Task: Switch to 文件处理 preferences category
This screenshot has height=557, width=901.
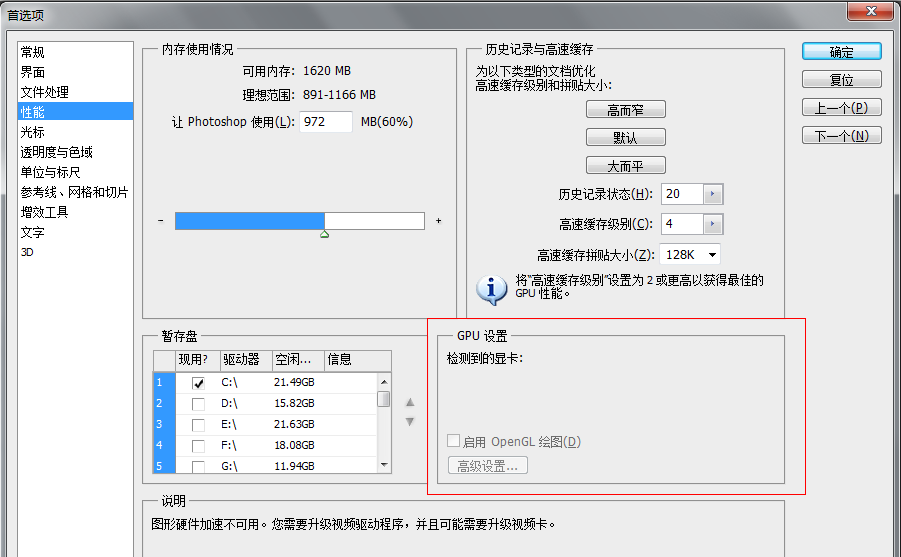Action: pos(45,92)
